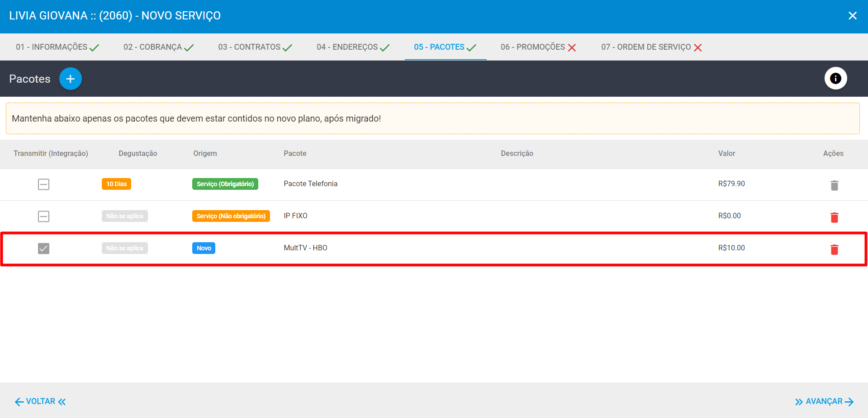868x418 pixels.
Task: Switch to 01 - Informações tab
Action: pyautogui.click(x=57, y=47)
